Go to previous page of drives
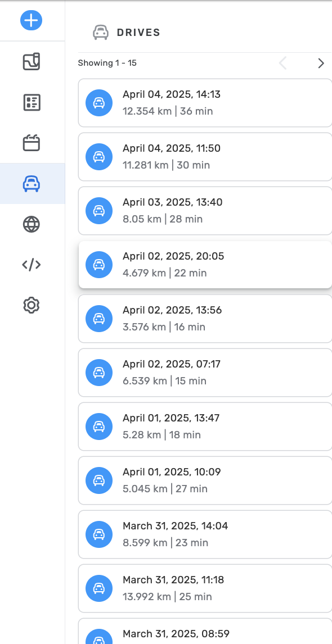The image size is (332, 644). click(x=282, y=64)
